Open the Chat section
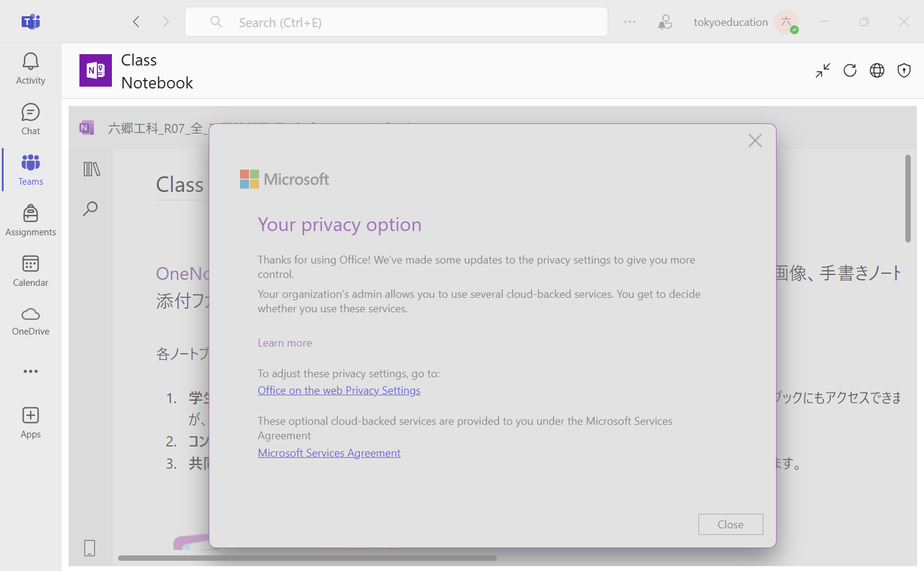924x571 pixels. (x=31, y=119)
